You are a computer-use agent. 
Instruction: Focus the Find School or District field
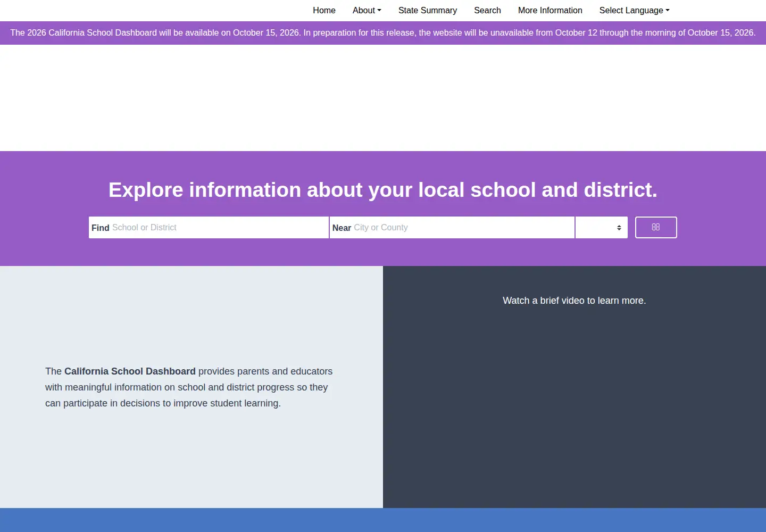(209, 228)
